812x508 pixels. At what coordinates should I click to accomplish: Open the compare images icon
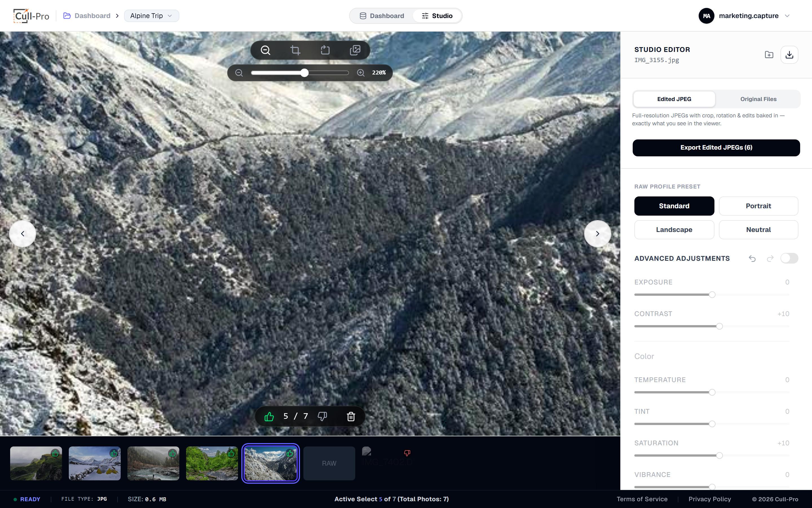[355, 51]
